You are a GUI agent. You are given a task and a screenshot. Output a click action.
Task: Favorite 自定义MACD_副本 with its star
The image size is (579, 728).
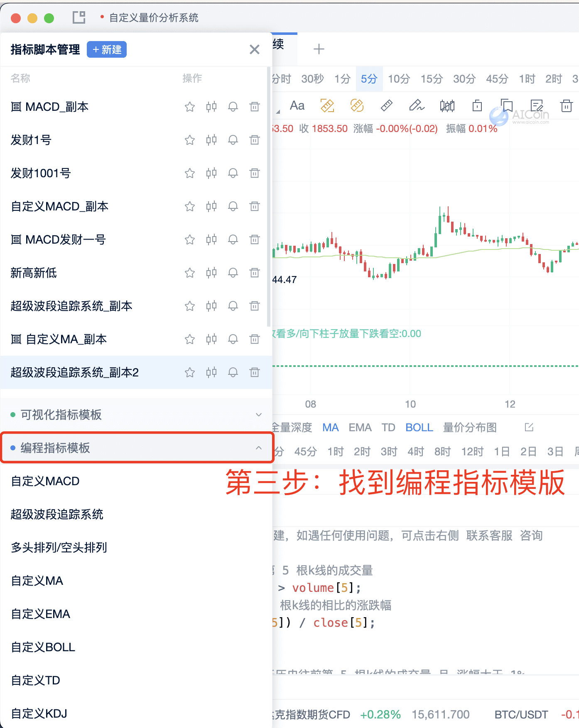click(190, 206)
